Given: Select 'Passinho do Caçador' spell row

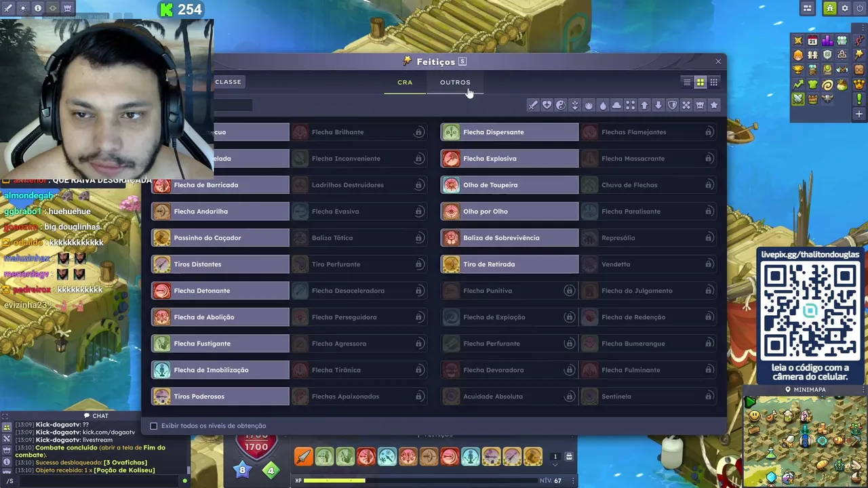Looking at the screenshot, I should (x=220, y=238).
